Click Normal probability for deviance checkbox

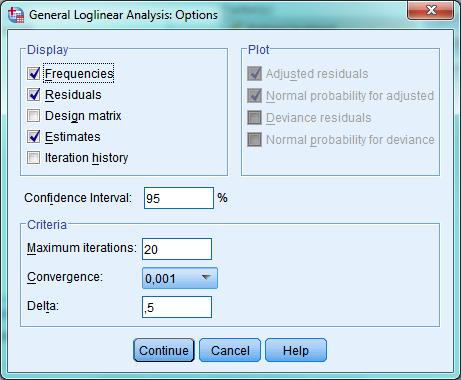point(254,140)
